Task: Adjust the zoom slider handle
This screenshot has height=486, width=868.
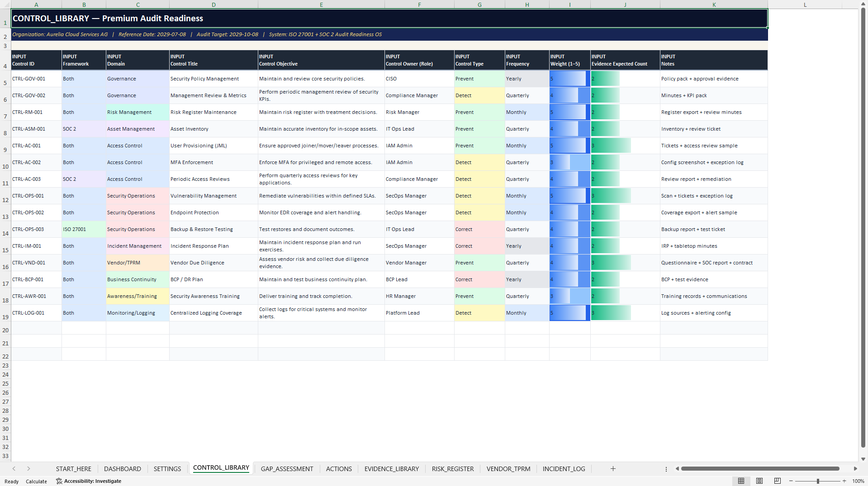Action: click(x=818, y=481)
